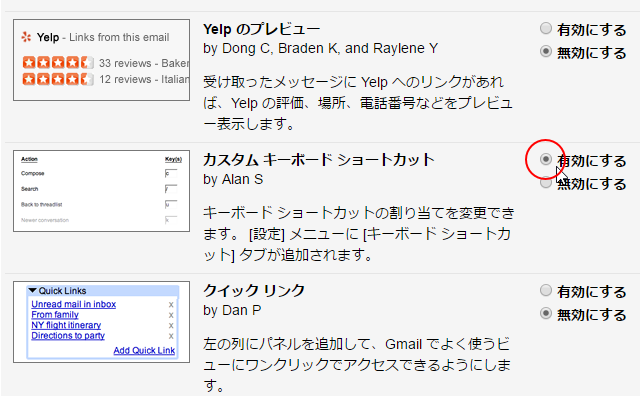The width and height of the screenshot is (640, 396).
Task: Click the クイック リンク title
Action: [254, 291]
